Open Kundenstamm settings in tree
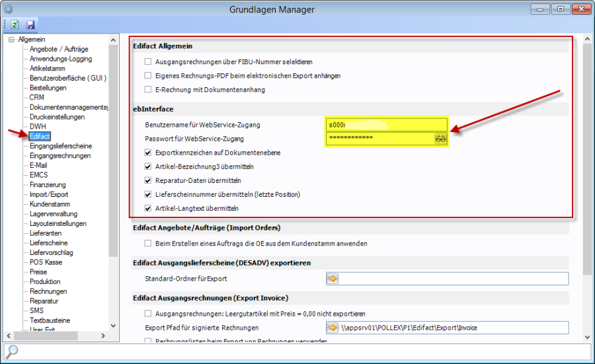This screenshot has width=595, height=364. [50, 204]
